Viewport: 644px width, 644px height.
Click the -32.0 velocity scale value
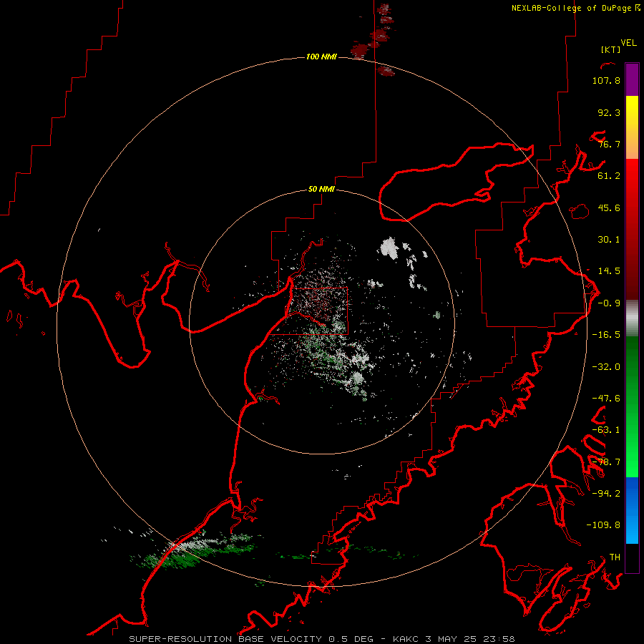(x=606, y=367)
